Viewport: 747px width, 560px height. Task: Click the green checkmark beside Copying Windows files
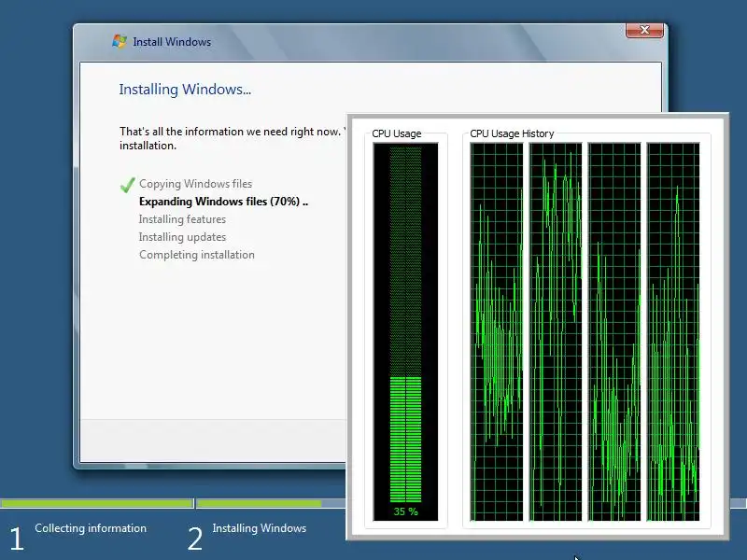pos(127,184)
